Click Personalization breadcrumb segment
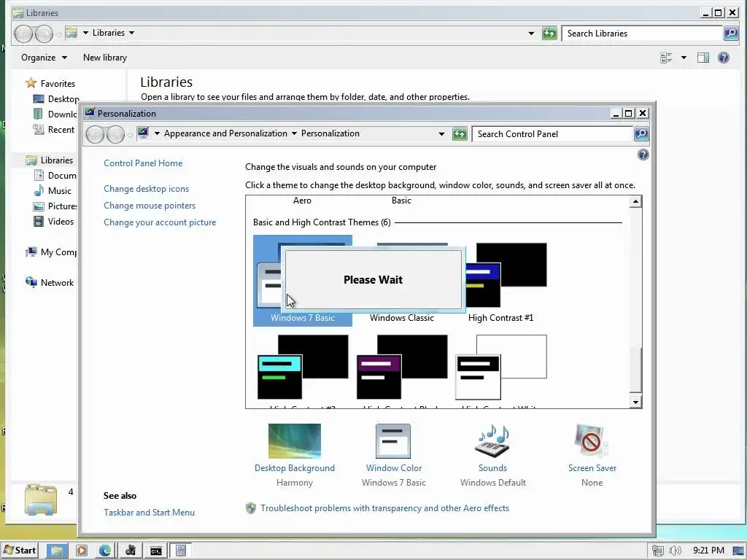Screen dimensions: 747x560 pos(330,133)
